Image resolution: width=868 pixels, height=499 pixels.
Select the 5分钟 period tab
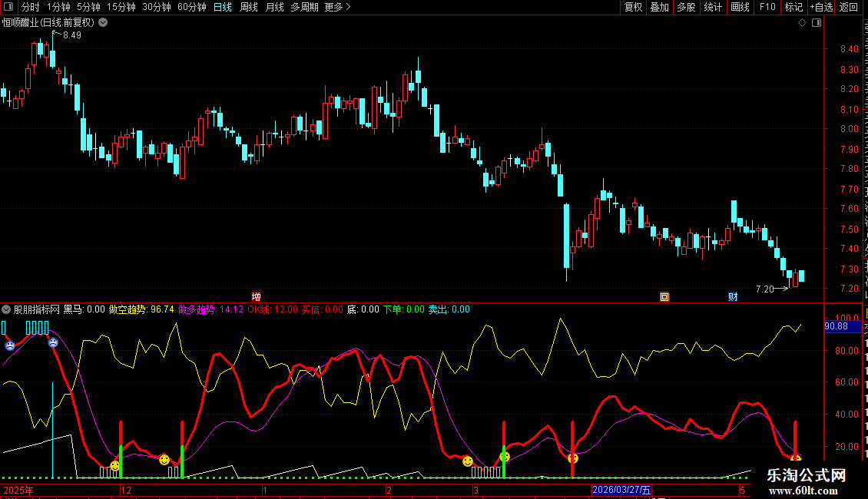(x=88, y=7)
